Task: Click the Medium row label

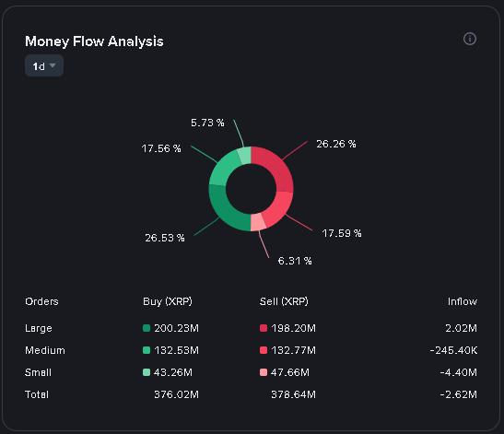Action: point(45,350)
